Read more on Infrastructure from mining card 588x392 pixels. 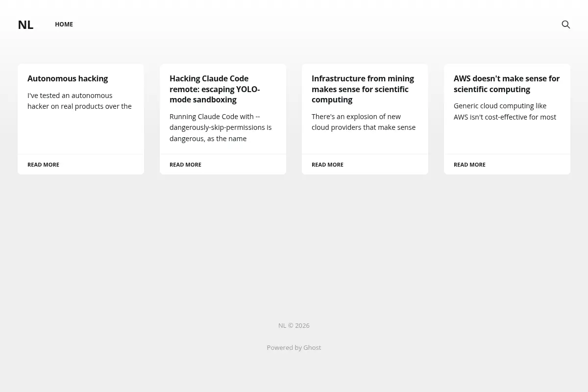pos(327,165)
